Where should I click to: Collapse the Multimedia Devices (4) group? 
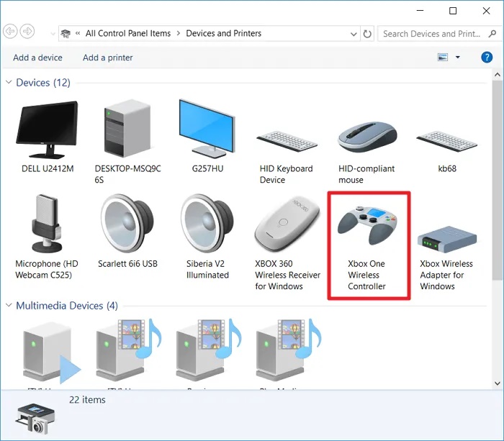(9, 305)
